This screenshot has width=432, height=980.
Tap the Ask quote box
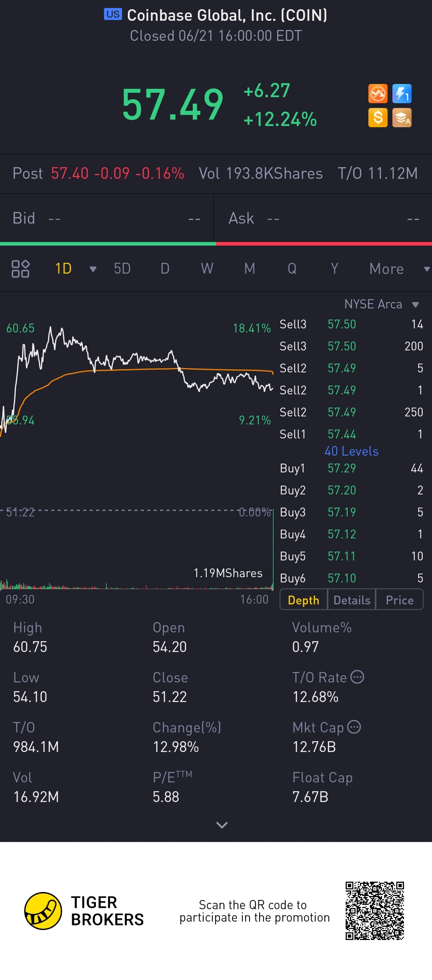323,218
